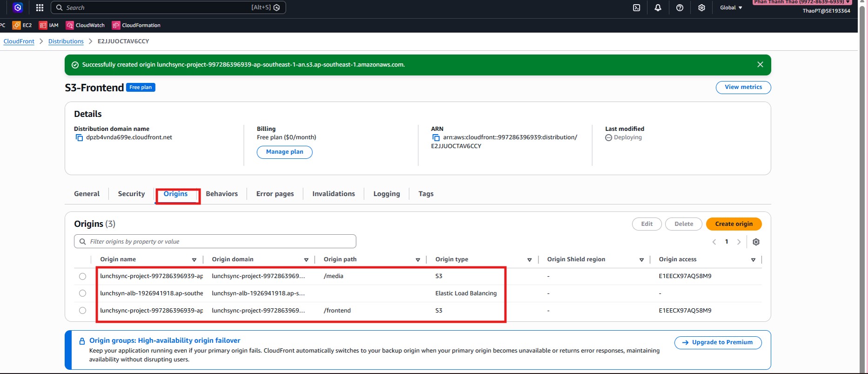This screenshot has height=374, width=868.
Task: Click the Create origin button
Action: (733, 224)
